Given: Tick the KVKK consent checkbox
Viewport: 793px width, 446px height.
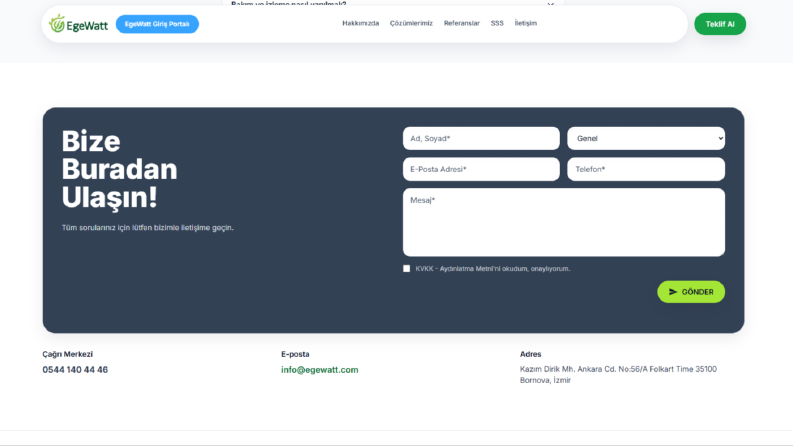Looking at the screenshot, I should tap(407, 269).
